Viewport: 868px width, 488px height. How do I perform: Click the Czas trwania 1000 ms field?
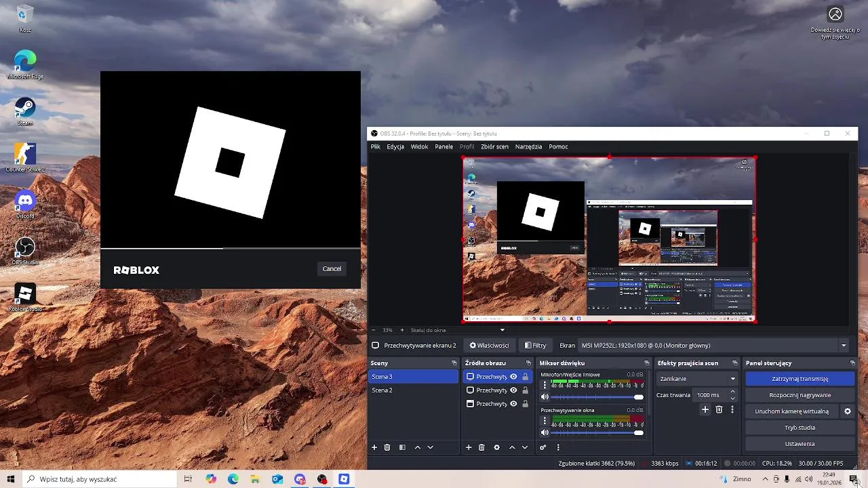click(711, 395)
